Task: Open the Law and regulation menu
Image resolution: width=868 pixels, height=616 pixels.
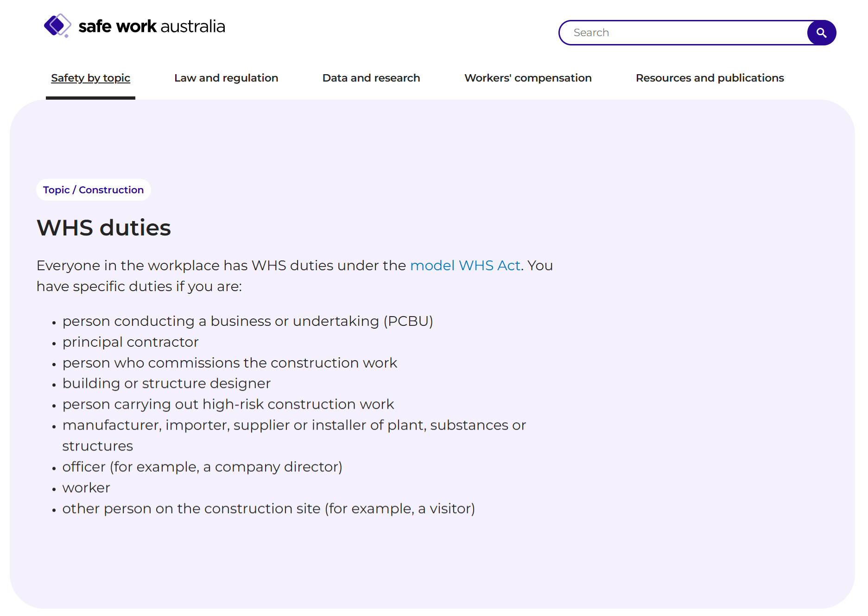Action: click(226, 78)
